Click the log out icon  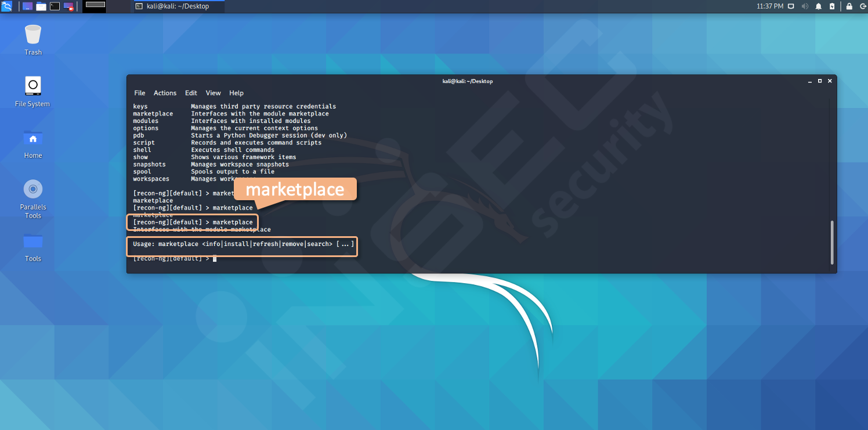(x=862, y=6)
